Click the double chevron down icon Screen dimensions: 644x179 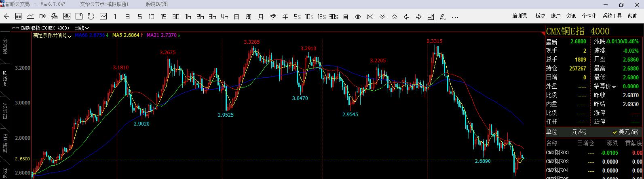(x=382, y=17)
